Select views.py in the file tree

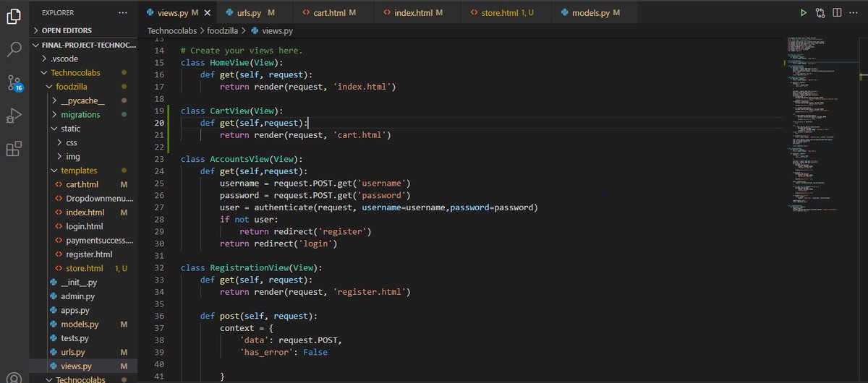tap(83, 366)
